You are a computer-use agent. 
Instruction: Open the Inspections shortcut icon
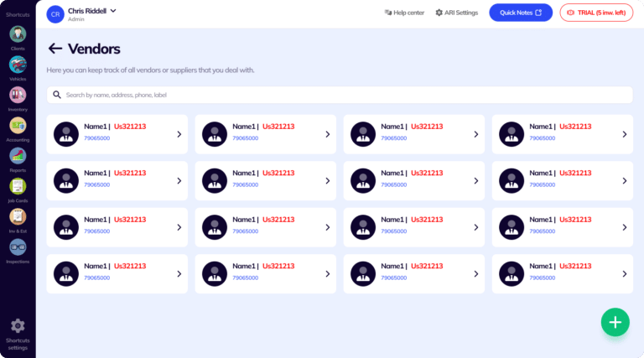(18, 246)
